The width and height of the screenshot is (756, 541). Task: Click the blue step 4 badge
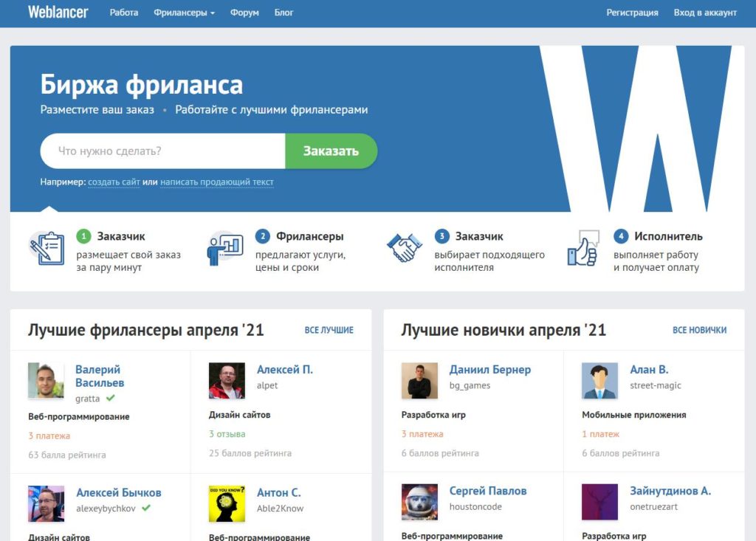(621, 236)
